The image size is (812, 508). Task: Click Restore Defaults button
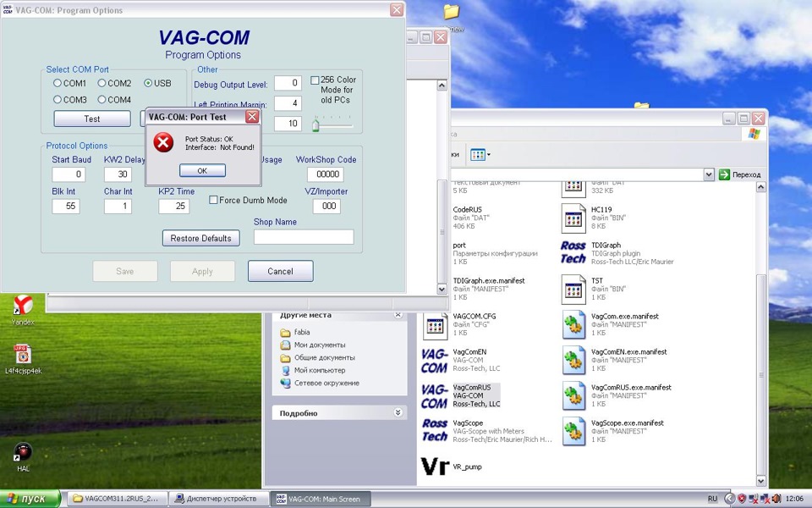tap(201, 238)
